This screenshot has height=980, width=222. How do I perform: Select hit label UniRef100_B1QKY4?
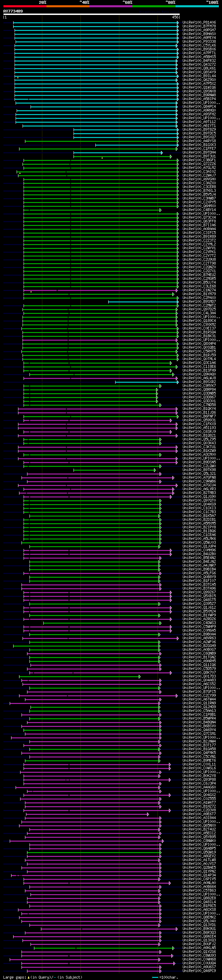[199, 408]
